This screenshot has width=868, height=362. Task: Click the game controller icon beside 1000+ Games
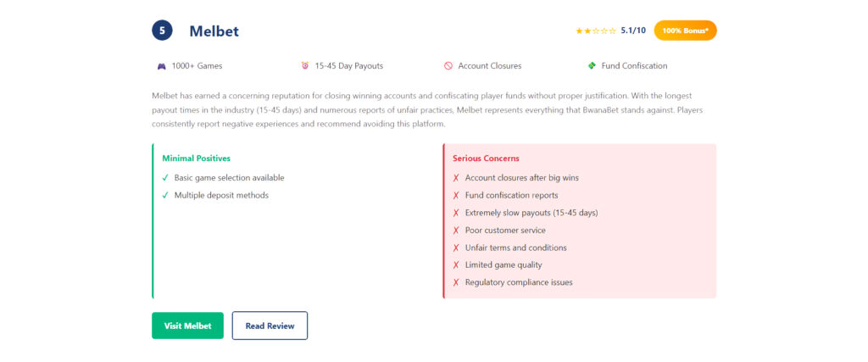tap(161, 66)
